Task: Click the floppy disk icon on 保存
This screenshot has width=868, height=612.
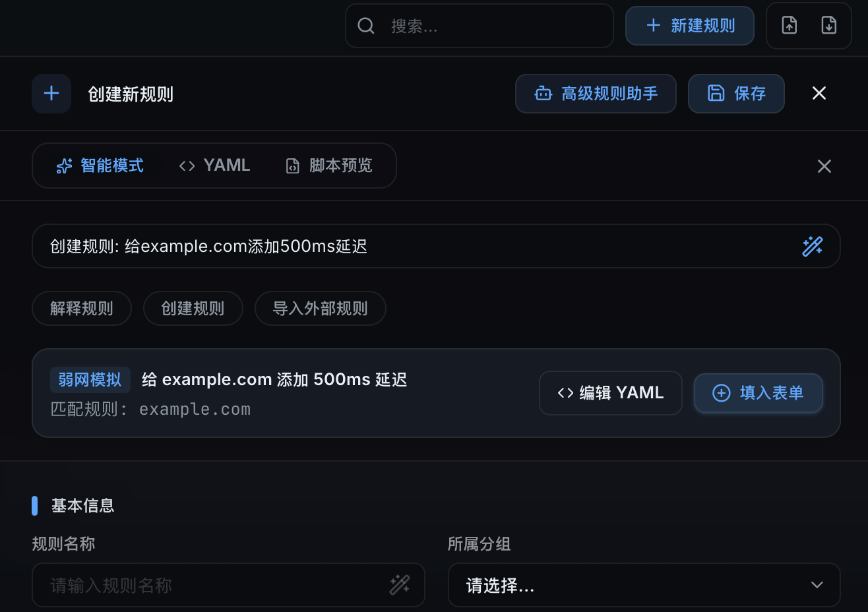Action: click(716, 94)
